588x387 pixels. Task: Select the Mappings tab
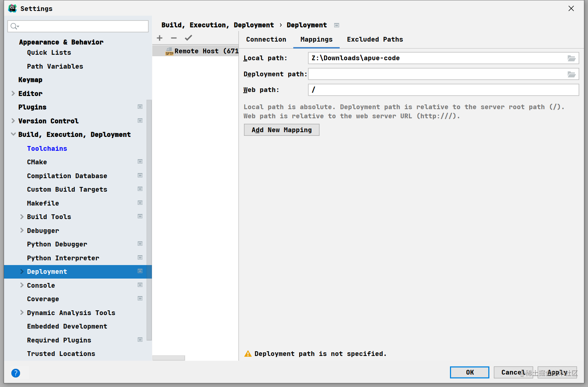pyautogui.click(x=317, y=39)
